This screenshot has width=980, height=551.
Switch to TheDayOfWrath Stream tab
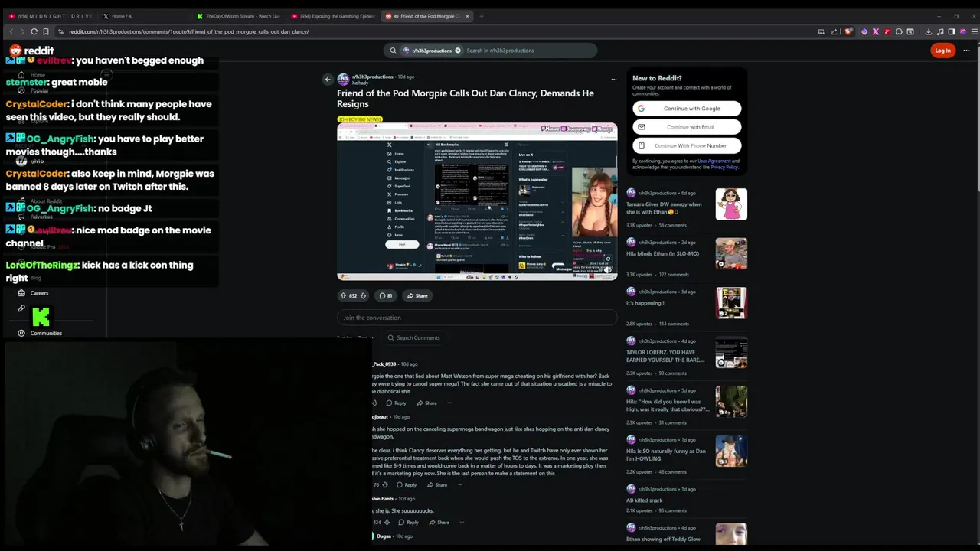pyautogui.click(x=238, y=16)
